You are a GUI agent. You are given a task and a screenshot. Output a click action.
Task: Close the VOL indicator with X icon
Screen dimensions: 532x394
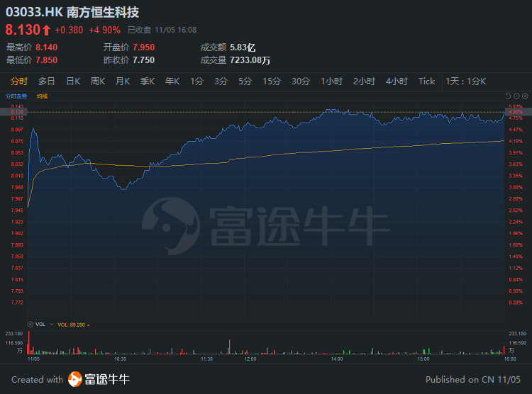click(31, 325)
